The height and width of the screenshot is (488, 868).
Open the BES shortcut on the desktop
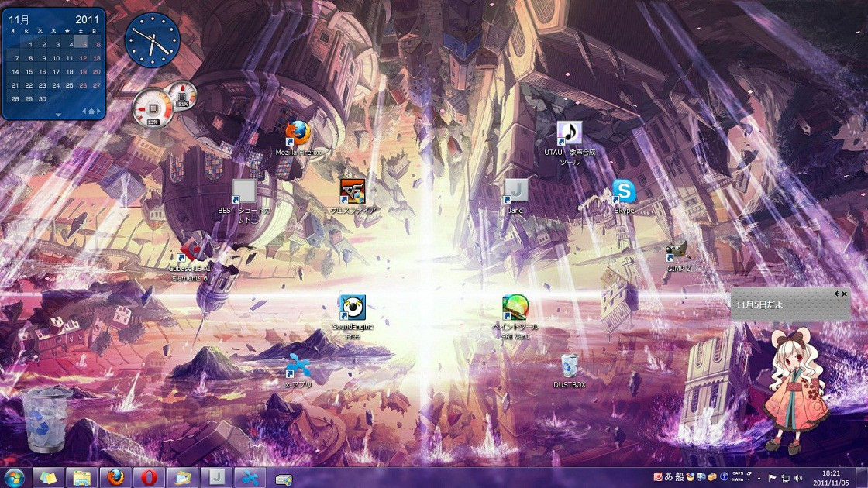243,201
